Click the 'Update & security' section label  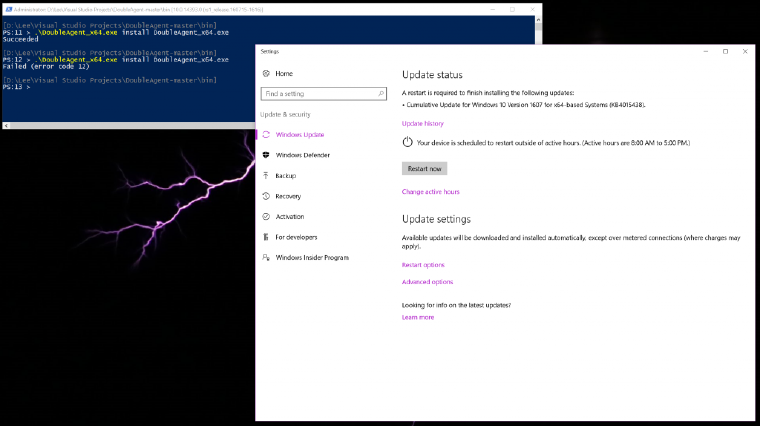285,115
